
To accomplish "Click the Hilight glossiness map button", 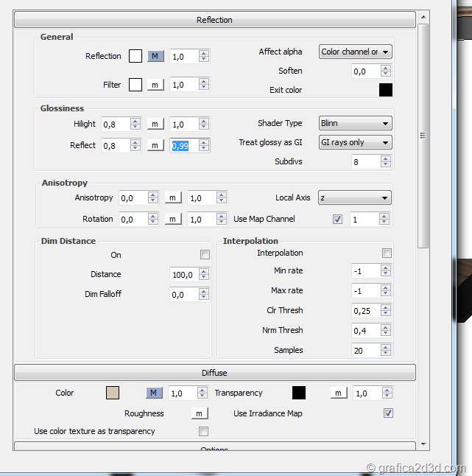I will [155, 124].
